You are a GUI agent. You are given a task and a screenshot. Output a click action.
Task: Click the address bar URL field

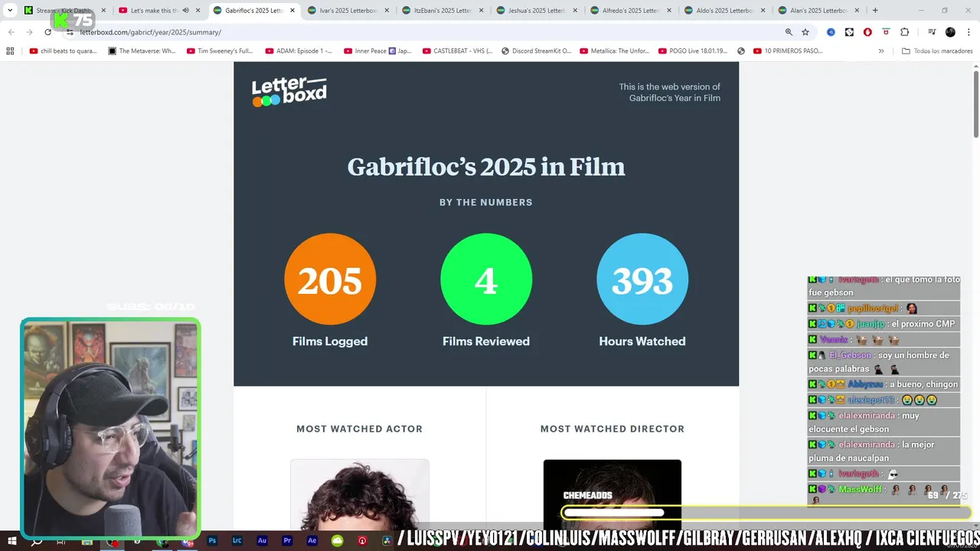tap(421, 32)
